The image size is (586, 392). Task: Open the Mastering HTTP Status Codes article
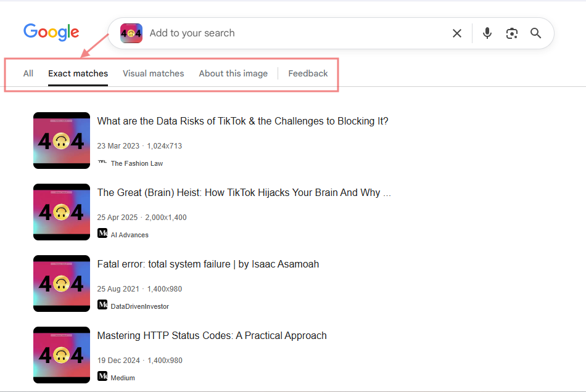pos(212,335)
